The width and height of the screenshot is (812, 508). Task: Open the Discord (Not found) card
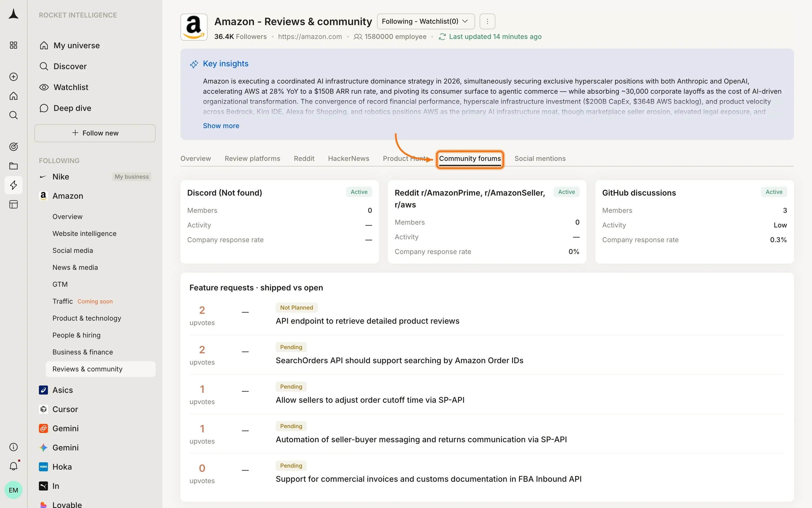[x=279, y=222]
